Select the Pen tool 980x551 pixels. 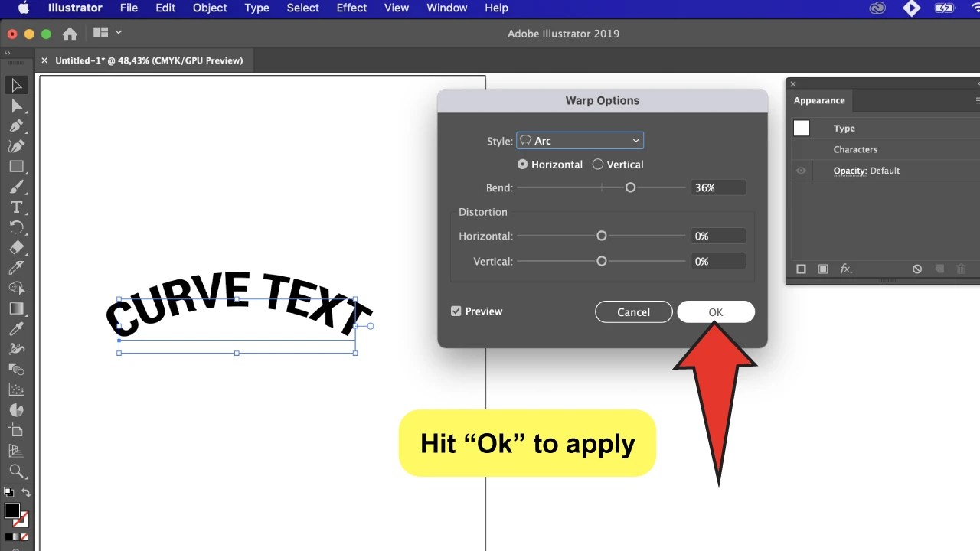pyautogui.click(x=17, y=126)
